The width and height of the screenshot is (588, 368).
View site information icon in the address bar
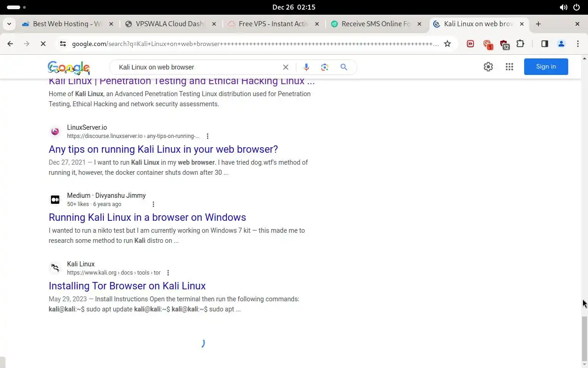pyautogui.click(x=63, y=44)
